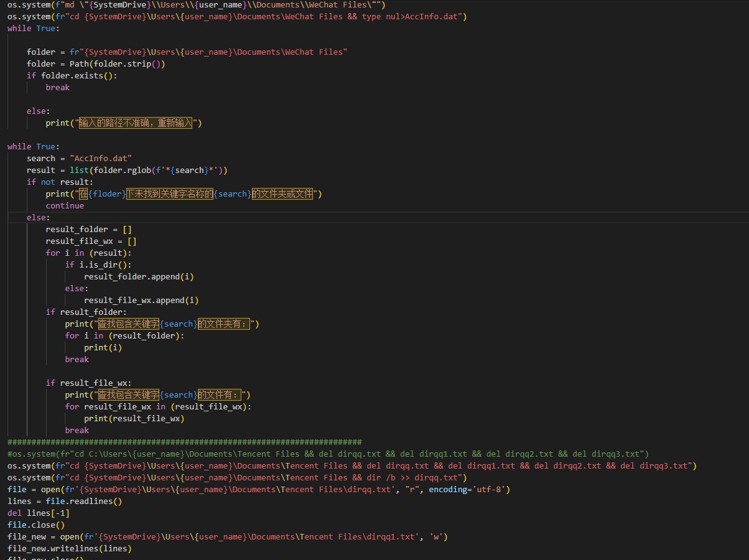Screen dimensions: 749x560
Task: Click the line containing "dir /b >> dirqq.txt"
Action: tap(237, 477)
